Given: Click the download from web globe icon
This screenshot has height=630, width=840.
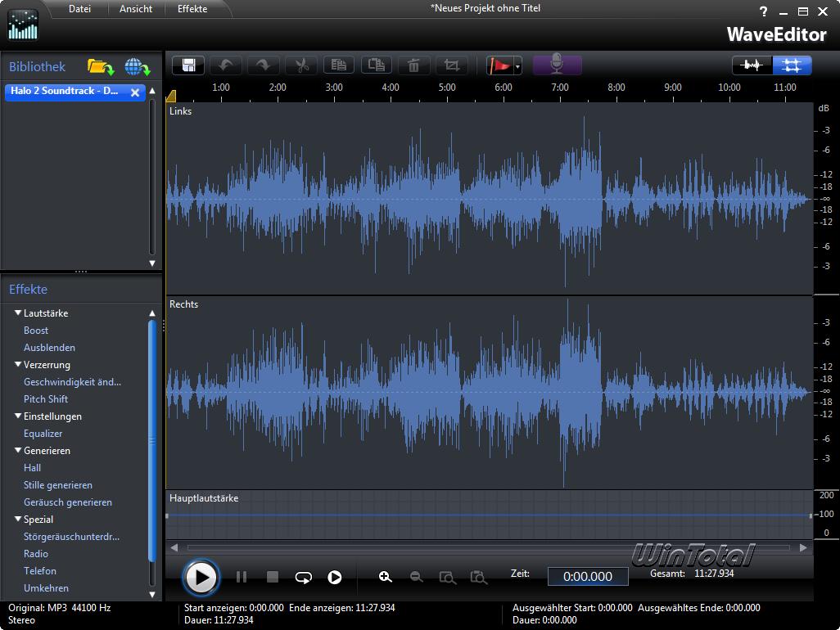Looking at the screenshot, I should [x=137, y=67].
